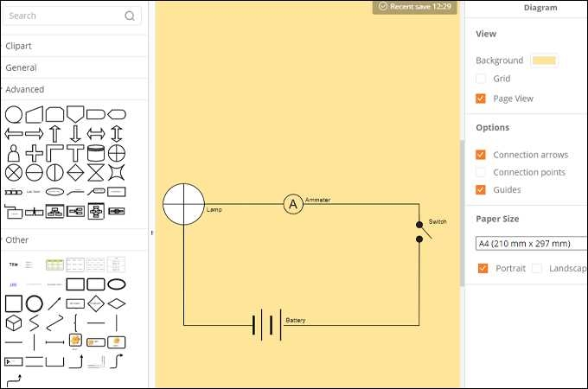Expand the Clipart shapes section
Image resolution: width=588 pixels, height=389 pixels.
pos(19,46)
